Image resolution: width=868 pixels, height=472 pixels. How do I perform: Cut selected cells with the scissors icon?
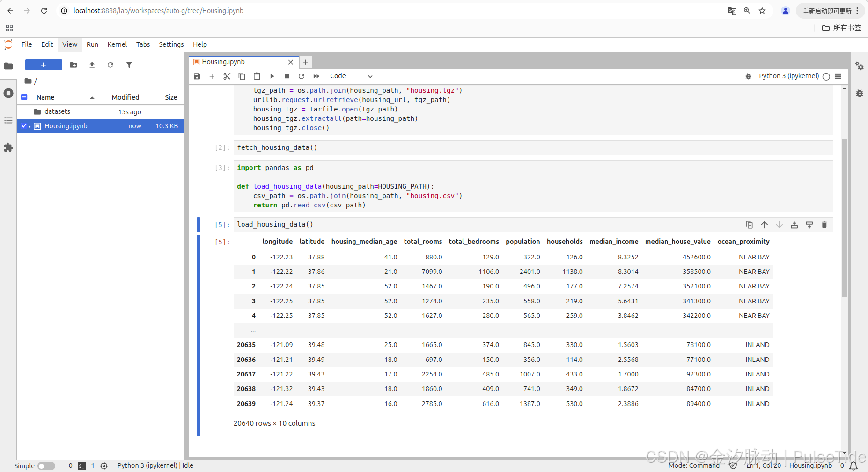pos(227,76)
